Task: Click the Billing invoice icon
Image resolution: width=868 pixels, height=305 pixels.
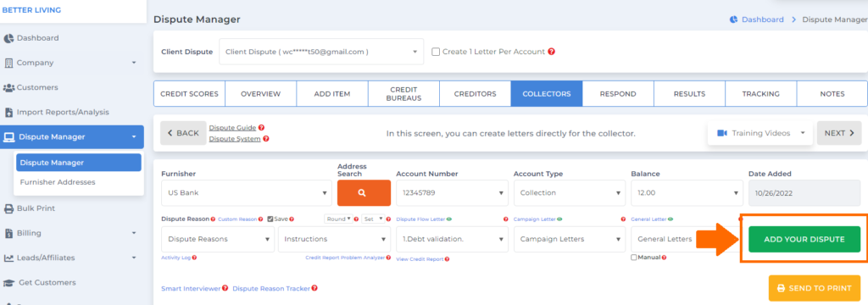Action: coord(8,233)
